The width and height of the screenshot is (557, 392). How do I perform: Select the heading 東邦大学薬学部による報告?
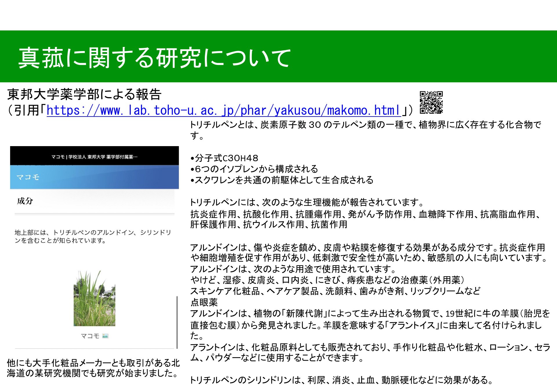[84, 94]
